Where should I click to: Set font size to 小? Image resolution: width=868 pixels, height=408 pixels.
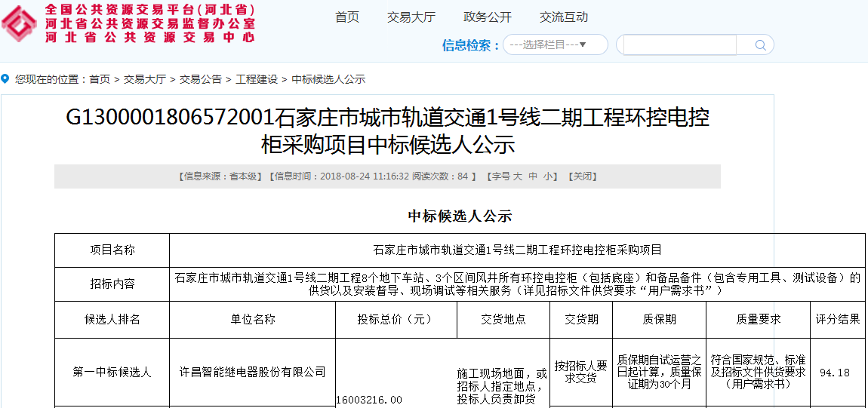(548, 176)
